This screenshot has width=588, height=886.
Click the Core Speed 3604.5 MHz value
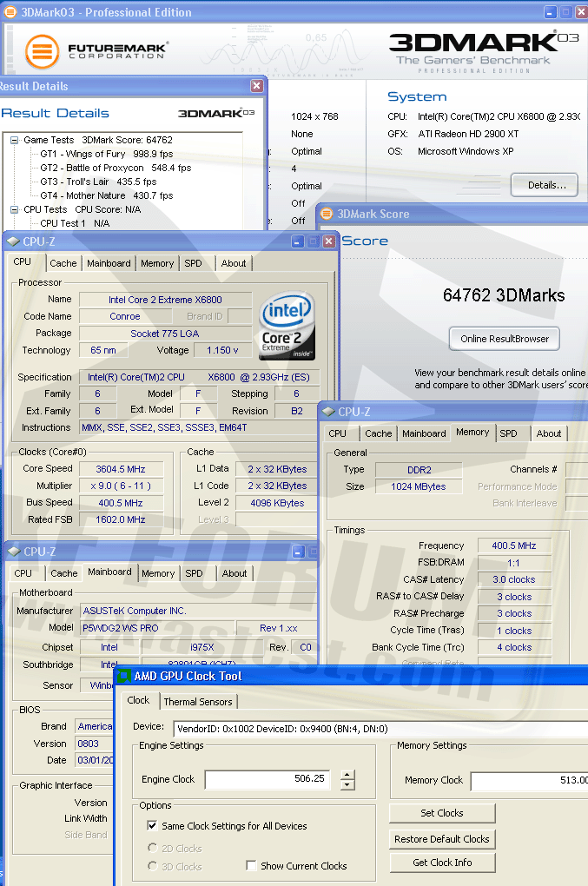(x=121, y=469)
